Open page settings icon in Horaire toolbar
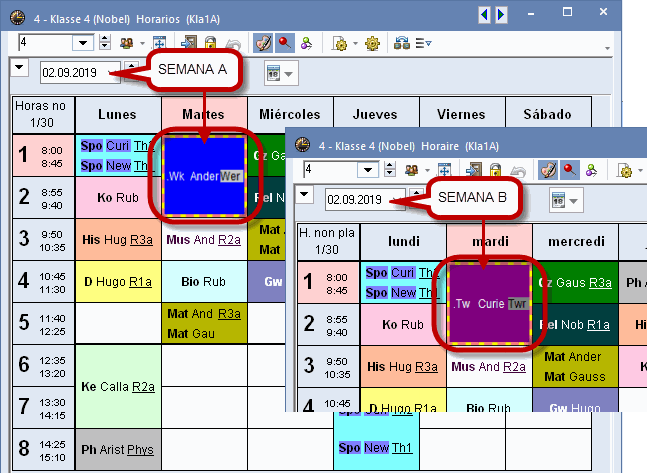647x473 pixels. coord(625,170)
